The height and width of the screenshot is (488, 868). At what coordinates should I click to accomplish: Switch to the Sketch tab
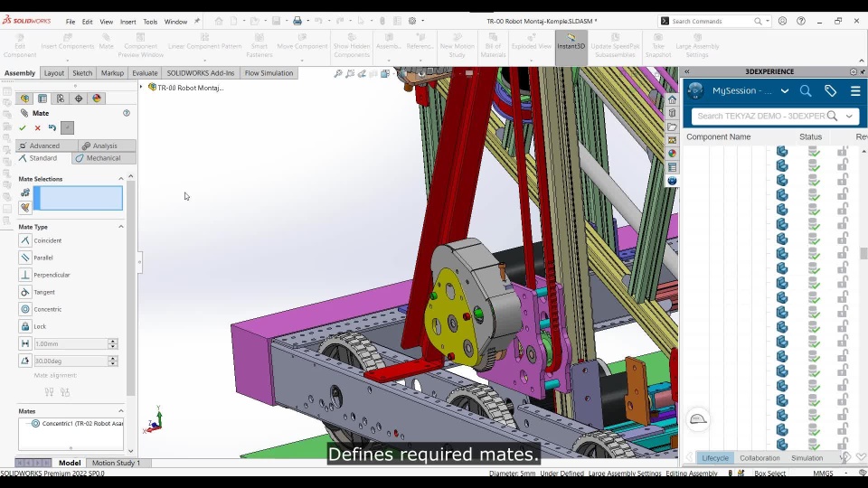click(x=82, y=73)
